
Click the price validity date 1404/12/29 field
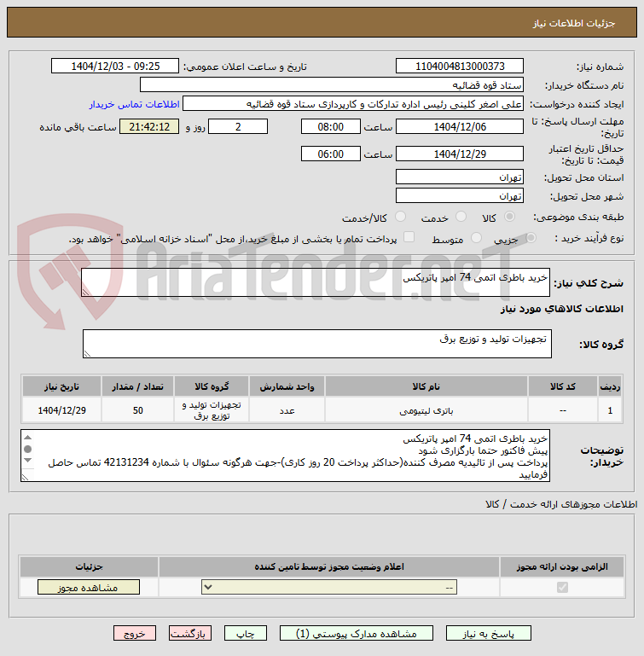click(x=460, y=154)
